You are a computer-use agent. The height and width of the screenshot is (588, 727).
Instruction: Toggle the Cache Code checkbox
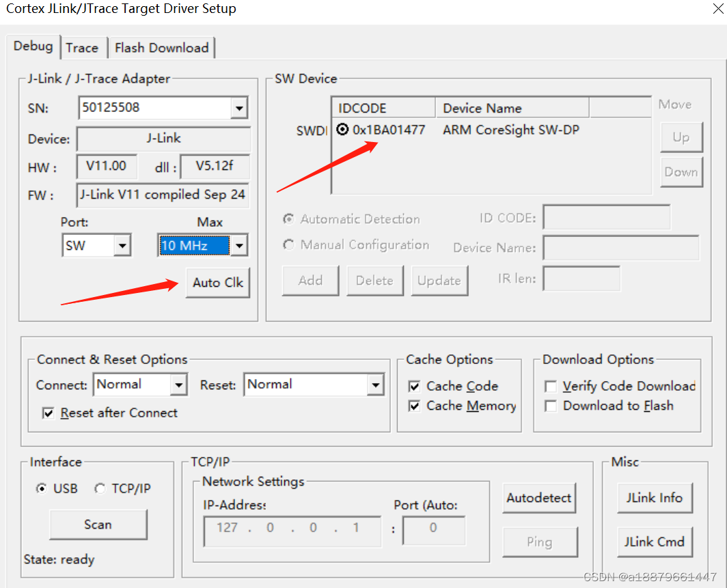coord(415,386)
